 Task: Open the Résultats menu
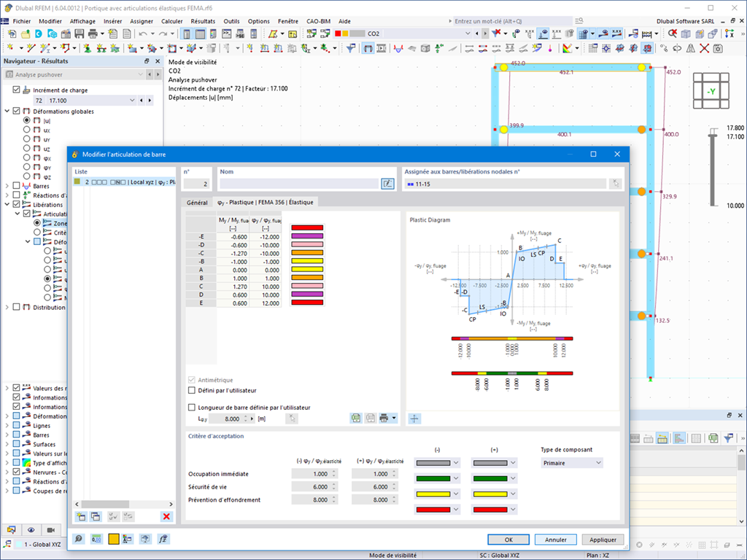pyautogui.click(x=203, y=21)
